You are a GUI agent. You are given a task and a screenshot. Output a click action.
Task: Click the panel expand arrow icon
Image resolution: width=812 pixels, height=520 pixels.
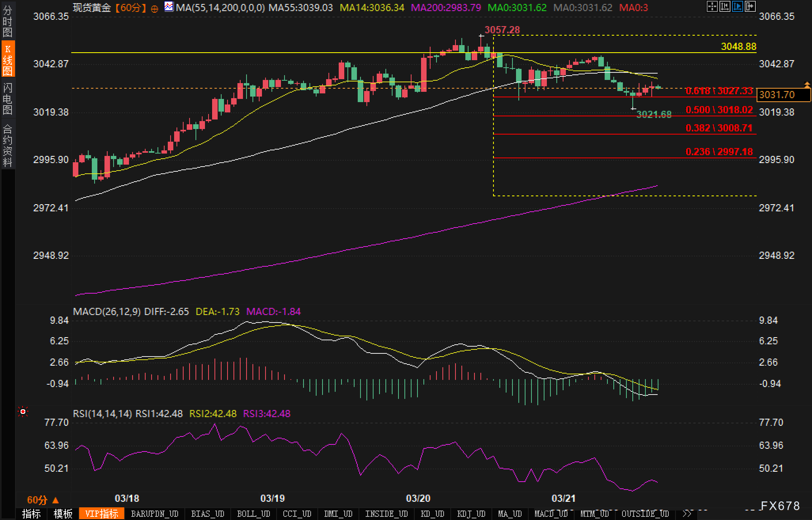(x=750, y=6)
